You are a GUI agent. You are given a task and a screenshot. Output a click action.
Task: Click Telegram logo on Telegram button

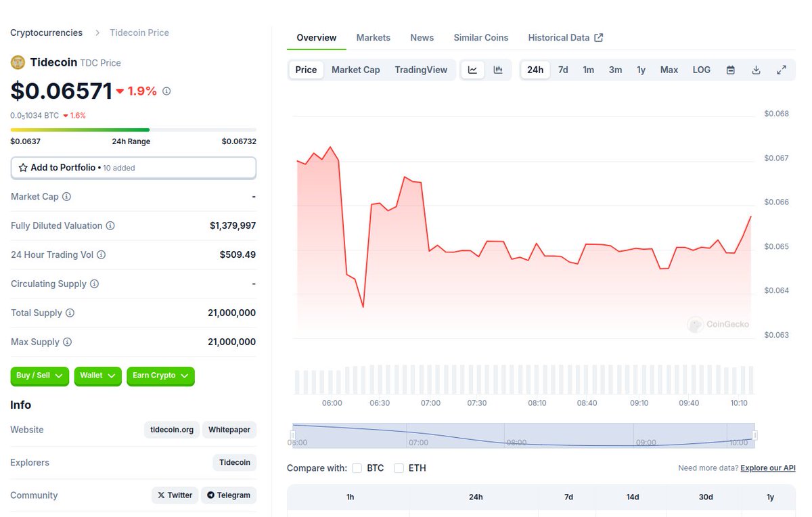(x=210, y=495)
